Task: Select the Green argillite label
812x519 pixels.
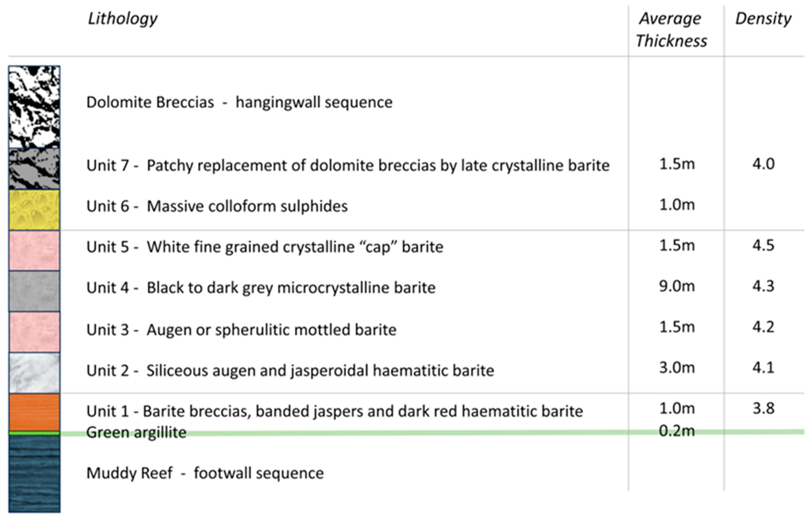Action: (136, 432)
